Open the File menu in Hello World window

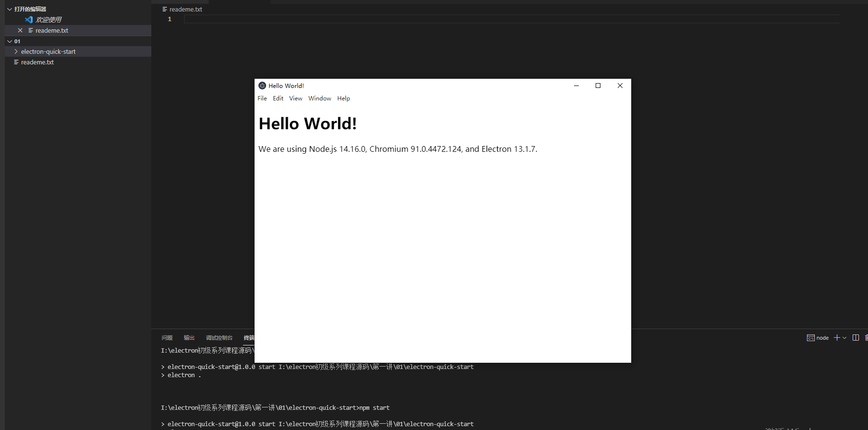(x=262, y=98)
